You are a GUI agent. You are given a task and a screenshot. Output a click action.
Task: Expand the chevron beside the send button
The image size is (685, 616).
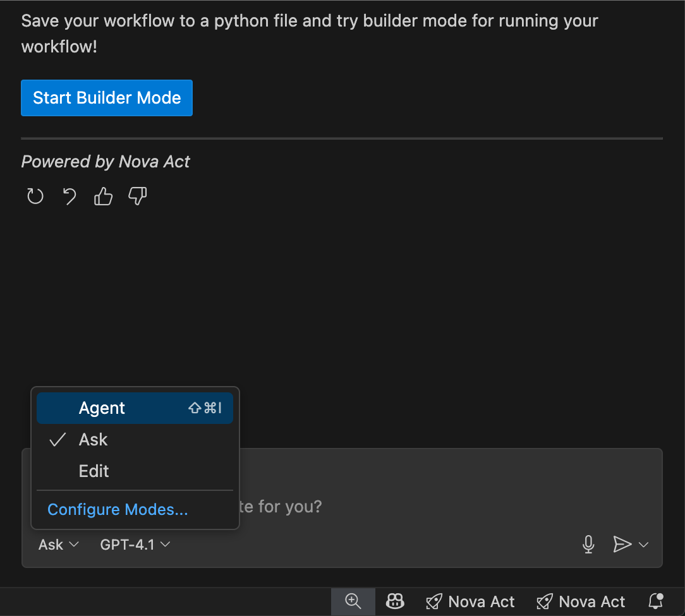pyautogui.click(x=644, y=545)
